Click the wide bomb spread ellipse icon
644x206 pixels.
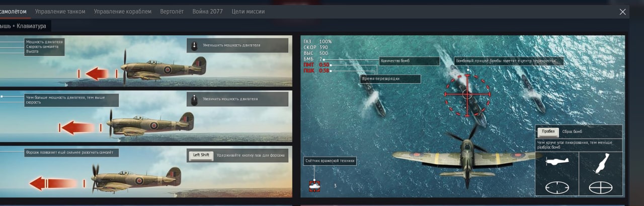557,187
